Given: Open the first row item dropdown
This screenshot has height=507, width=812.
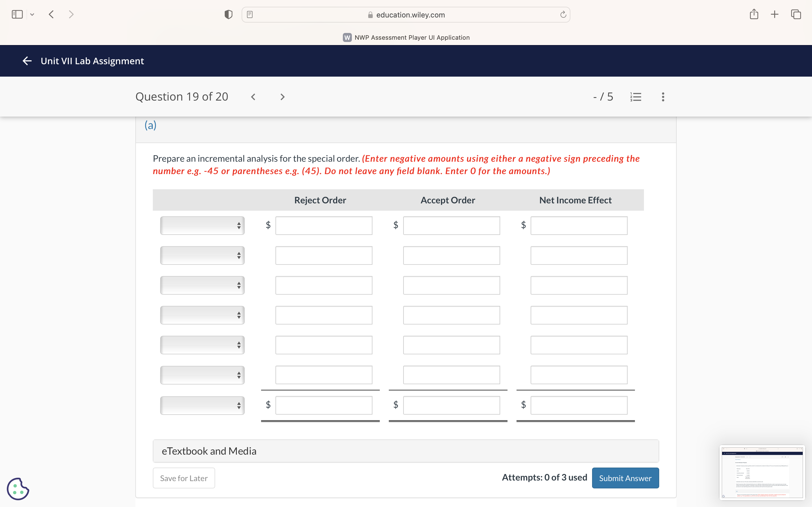Looking at the screenshot, I should pyautogui.click(x=202, y=225).
